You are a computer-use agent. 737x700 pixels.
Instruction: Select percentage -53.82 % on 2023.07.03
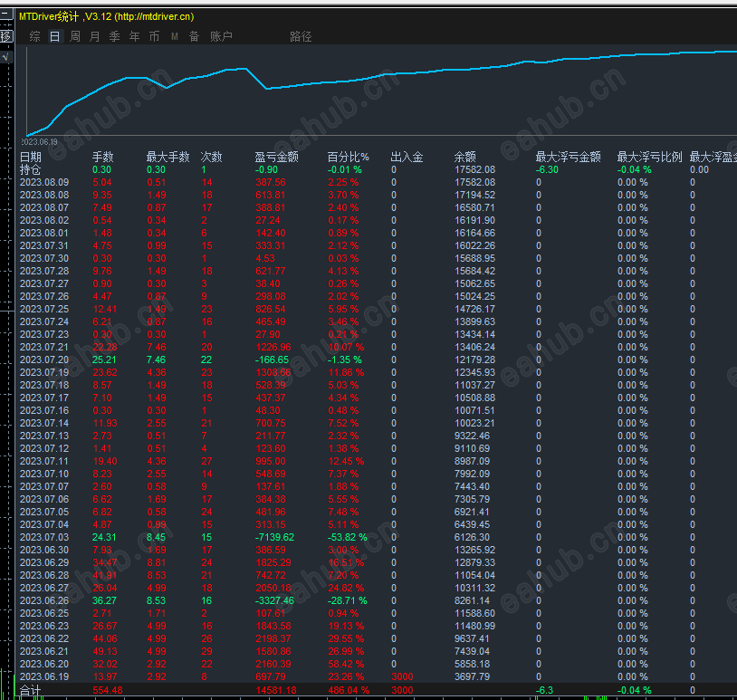click(348, 538)
